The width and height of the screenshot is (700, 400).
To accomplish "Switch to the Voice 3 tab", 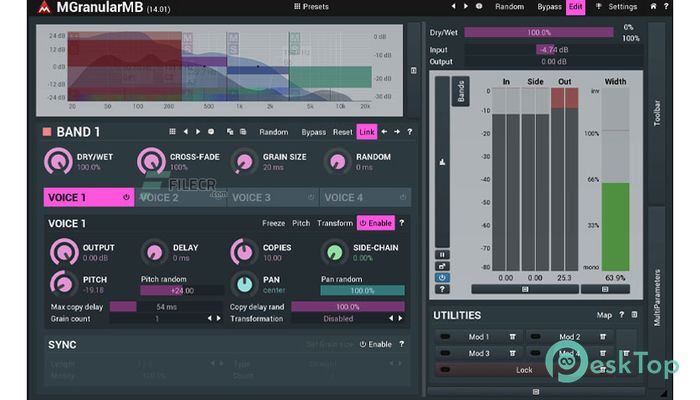I will (273, 197).
